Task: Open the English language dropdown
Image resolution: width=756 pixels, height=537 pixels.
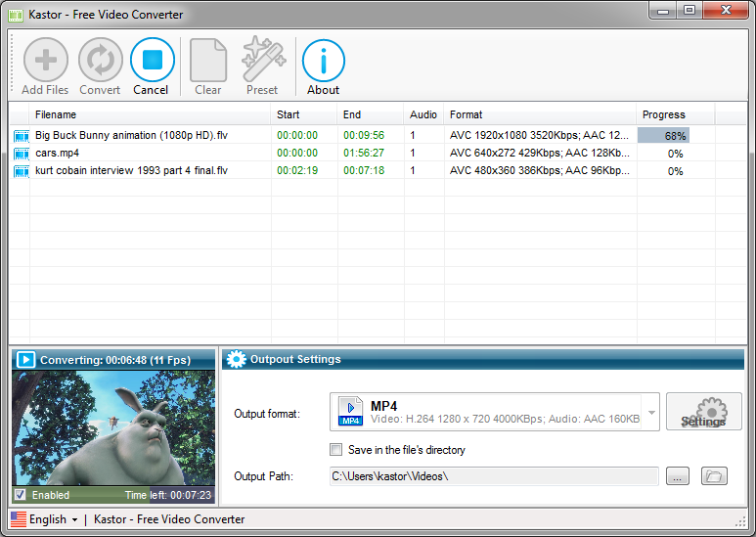Action: tap(44, 519)
